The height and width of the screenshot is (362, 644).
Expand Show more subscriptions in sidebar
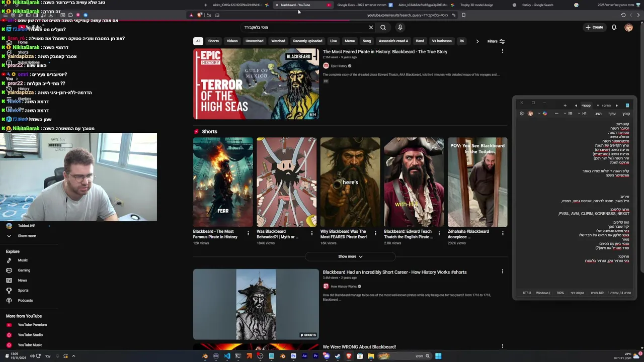(22, 236)
